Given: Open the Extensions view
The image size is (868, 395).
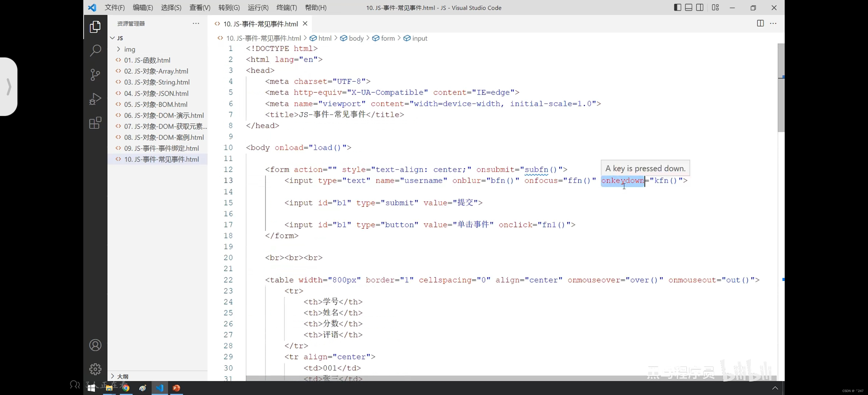Looking at the screenshot, I should (x=95, y=123).
